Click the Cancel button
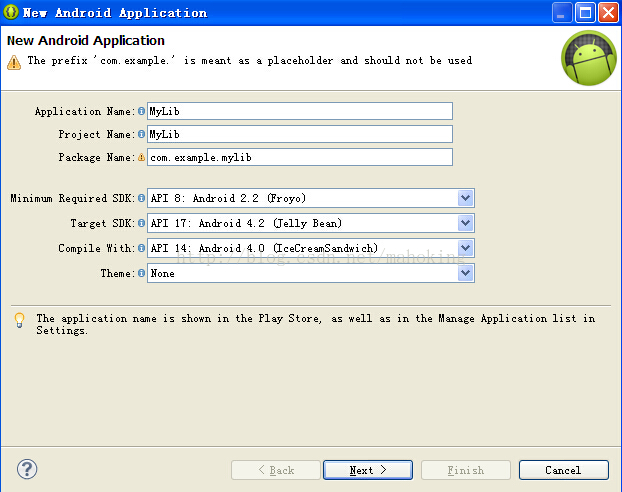Image resolution: width=622 pixels, height=492 pixels. pyautogui.click(x=564, y=470)
